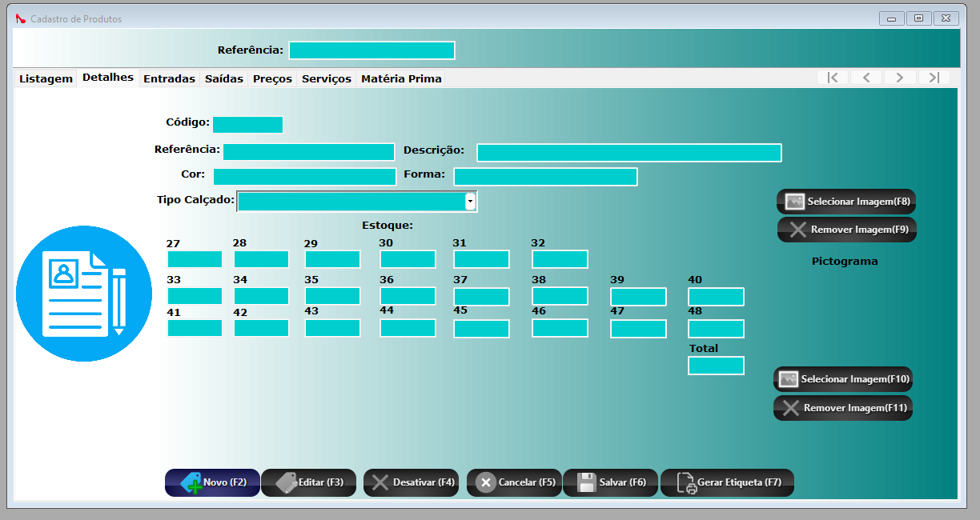The height and width of the screenshot is (520, 980).
Task: Open the Preços tab
Action: pos(272,78)
